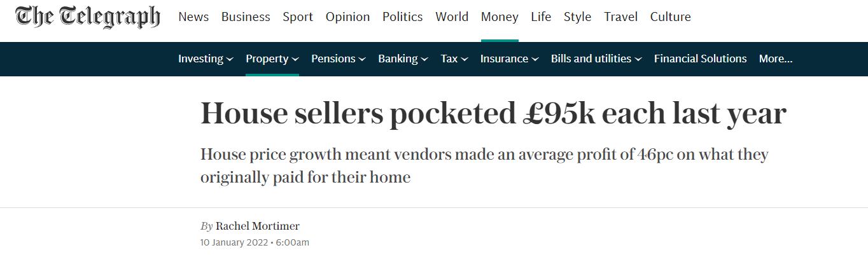
Task: Expand the Pensions dropdown chevron
Action: coord(362,59)
